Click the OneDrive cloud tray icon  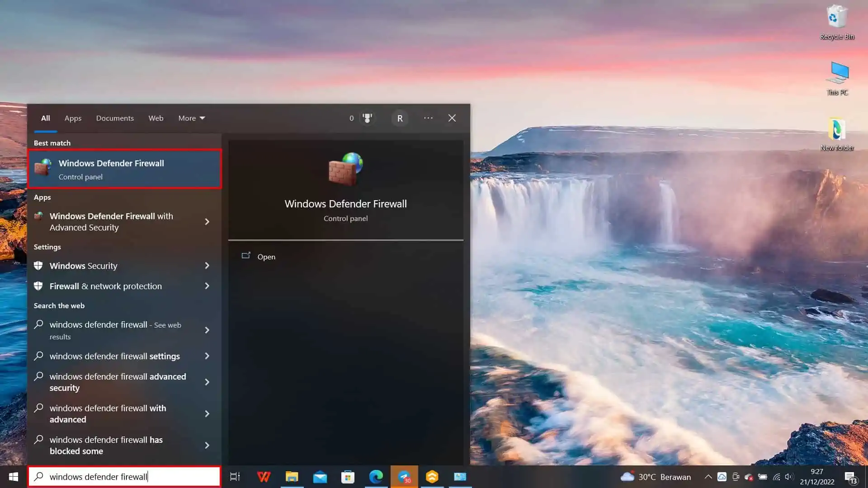pyautogui.click(x=722, y=477)
